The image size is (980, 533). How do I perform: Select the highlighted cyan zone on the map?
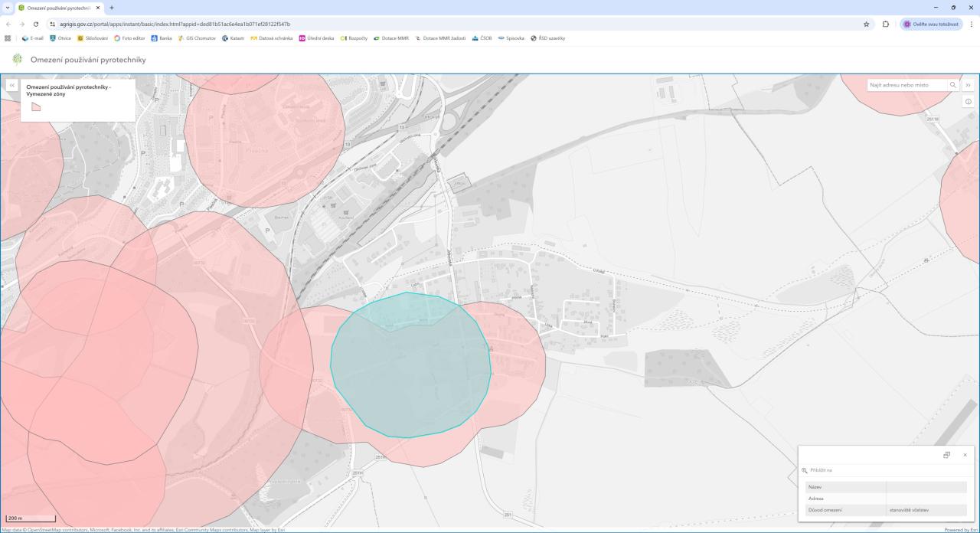[410, 365]
